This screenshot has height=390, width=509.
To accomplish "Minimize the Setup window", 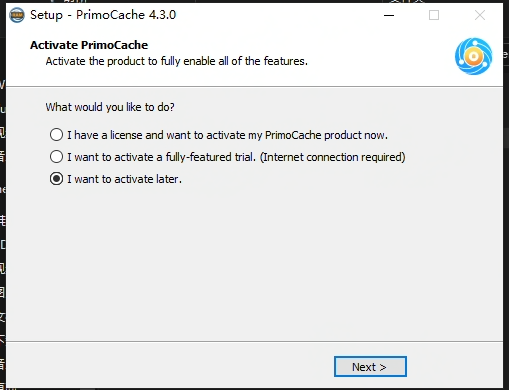I will (x=389, y=15).
